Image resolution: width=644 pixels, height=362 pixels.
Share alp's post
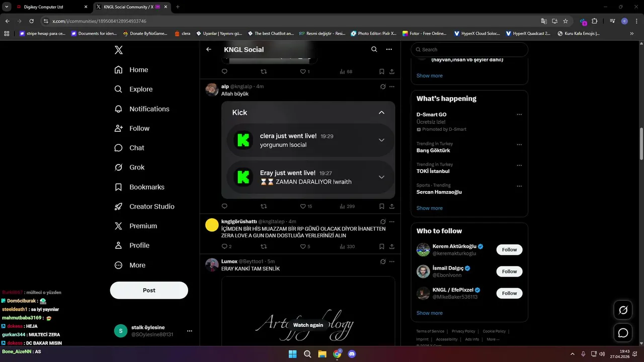[x=392, y=206]
